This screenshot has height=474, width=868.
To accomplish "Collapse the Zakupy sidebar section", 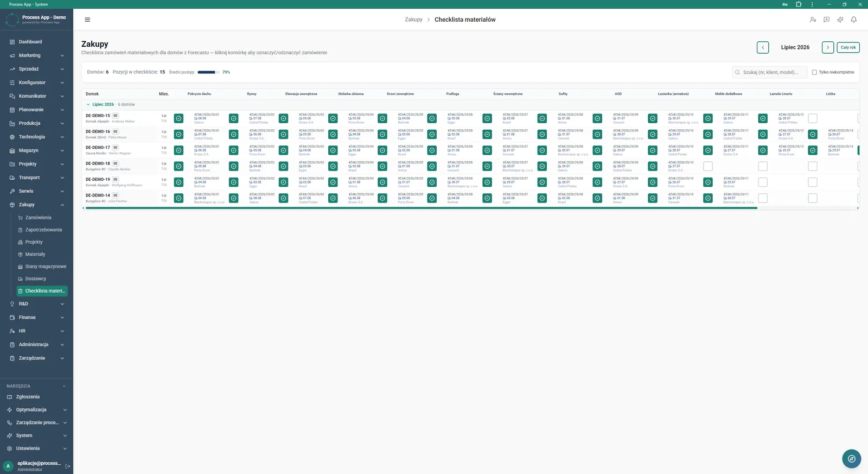I will click(62, 205).
